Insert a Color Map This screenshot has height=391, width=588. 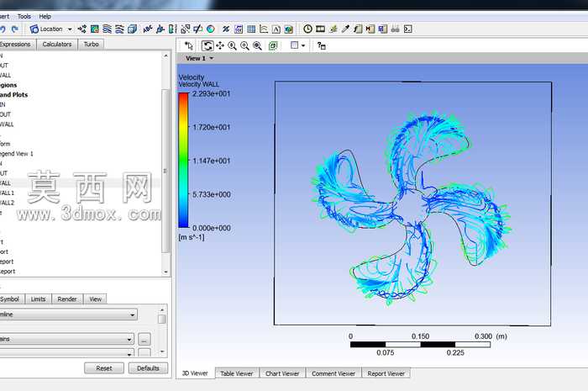211,29
